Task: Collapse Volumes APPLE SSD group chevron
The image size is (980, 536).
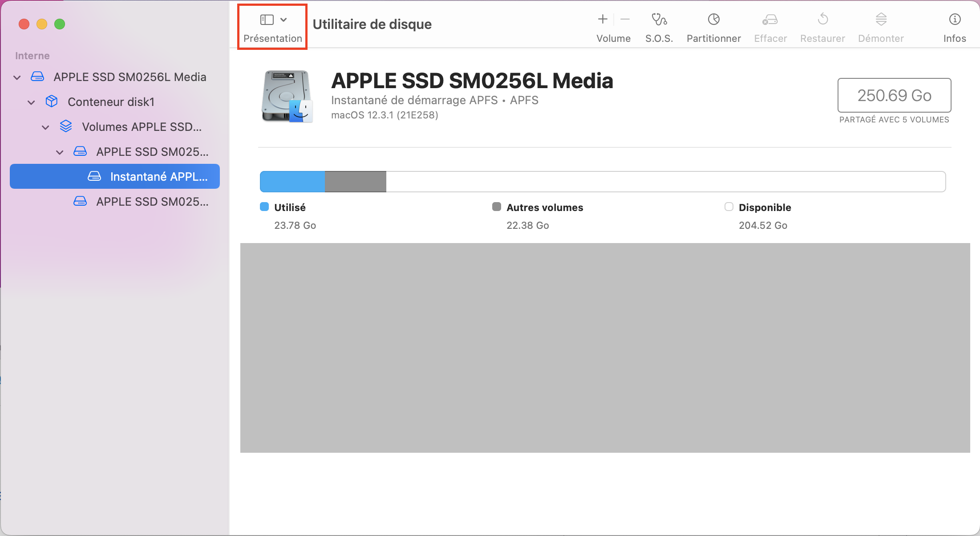Action: [45, 127]
